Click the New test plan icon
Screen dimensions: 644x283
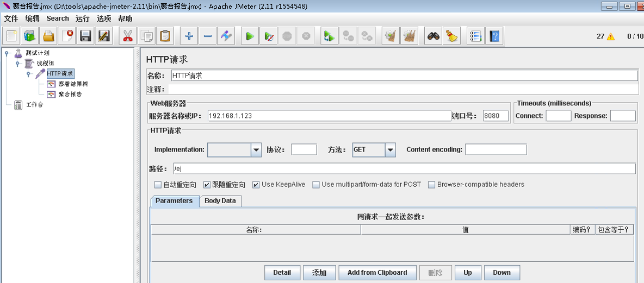pos(11,36)
